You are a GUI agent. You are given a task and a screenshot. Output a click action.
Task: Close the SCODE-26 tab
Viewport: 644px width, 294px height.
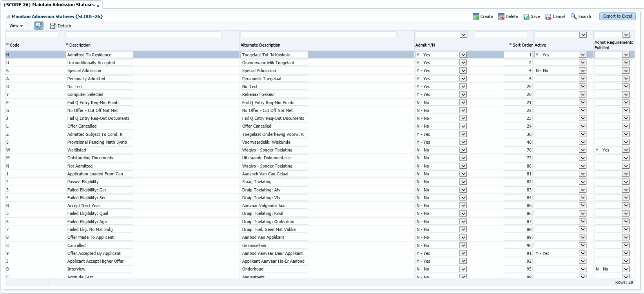[x=98, y=6]
